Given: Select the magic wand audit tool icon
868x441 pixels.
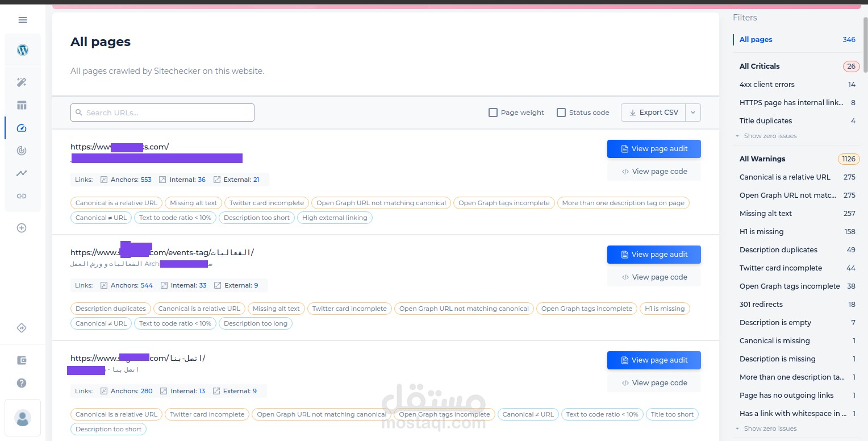Looking at the screenshot, I should point(22,82).
